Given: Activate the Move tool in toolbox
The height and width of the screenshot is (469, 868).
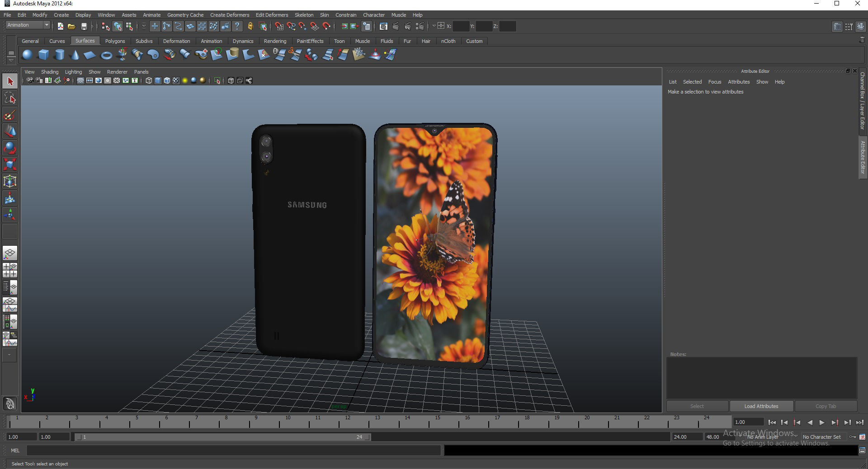Looking at the screenshot, I should click(x=10, y=131).
